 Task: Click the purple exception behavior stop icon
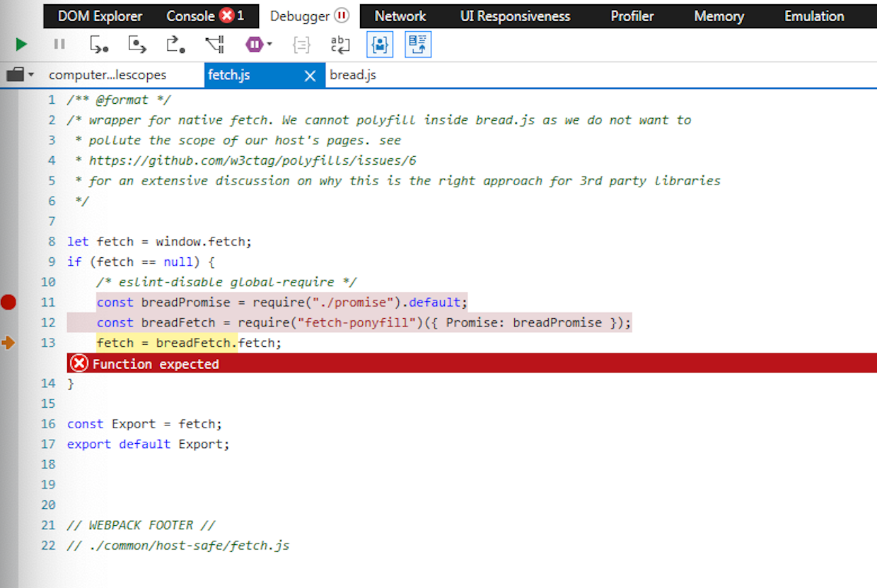(254, 45)
